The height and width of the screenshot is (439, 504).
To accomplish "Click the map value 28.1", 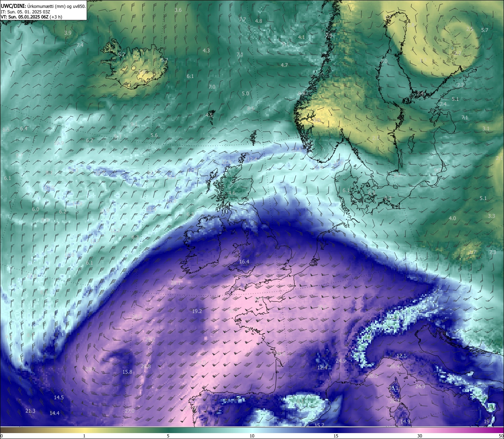I will coord(176,283).
